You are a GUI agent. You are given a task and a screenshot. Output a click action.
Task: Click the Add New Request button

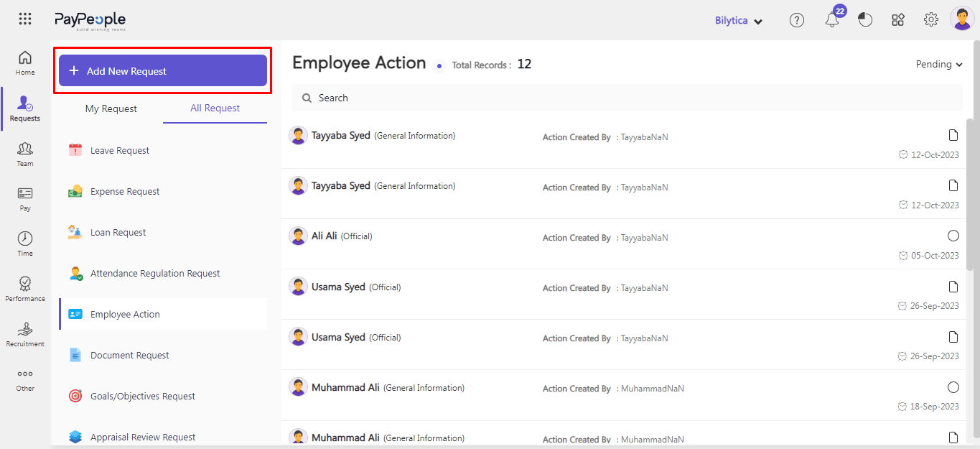tap(163, 71)
